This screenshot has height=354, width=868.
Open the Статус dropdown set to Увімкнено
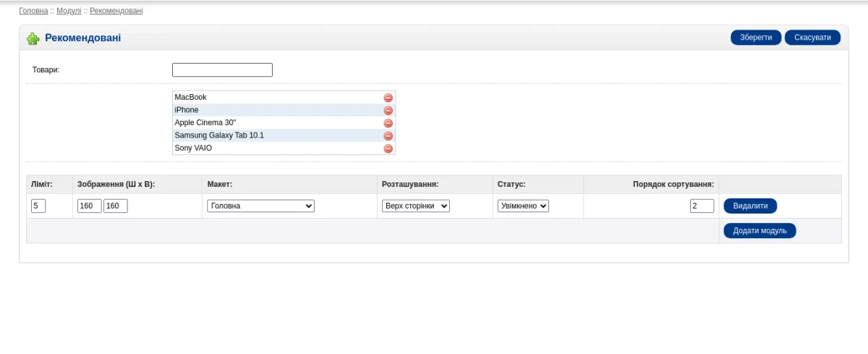pos(523,206)
